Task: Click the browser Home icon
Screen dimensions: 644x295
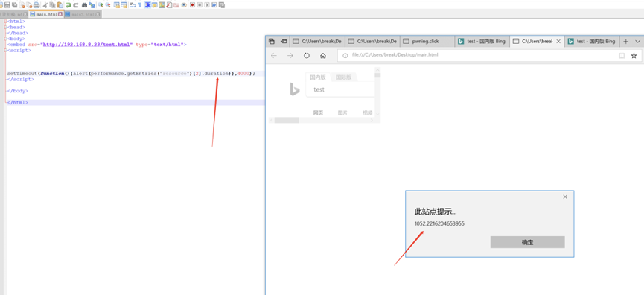Action: tap(323, 55)
